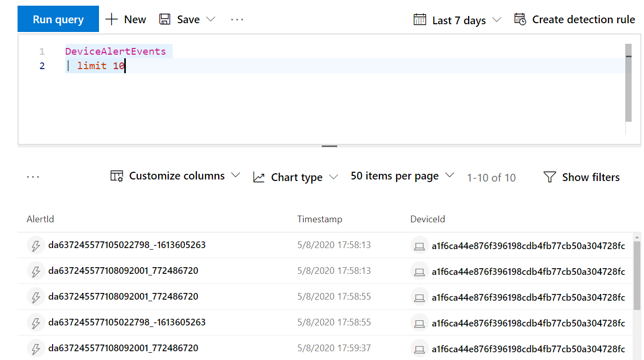Screen dimensions: 644x360
Task: Open the Customize columns menu
Action: 175,176
